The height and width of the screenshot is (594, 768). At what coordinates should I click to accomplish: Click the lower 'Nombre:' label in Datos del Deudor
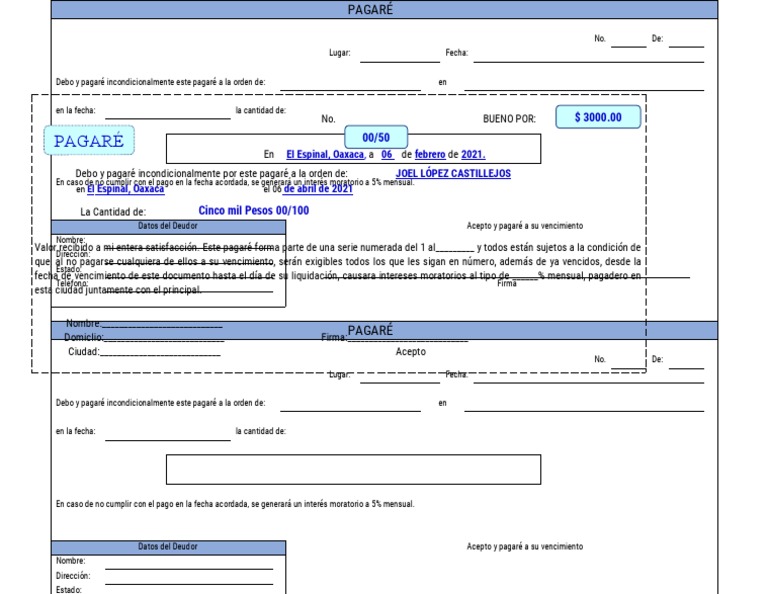(71, 561)
